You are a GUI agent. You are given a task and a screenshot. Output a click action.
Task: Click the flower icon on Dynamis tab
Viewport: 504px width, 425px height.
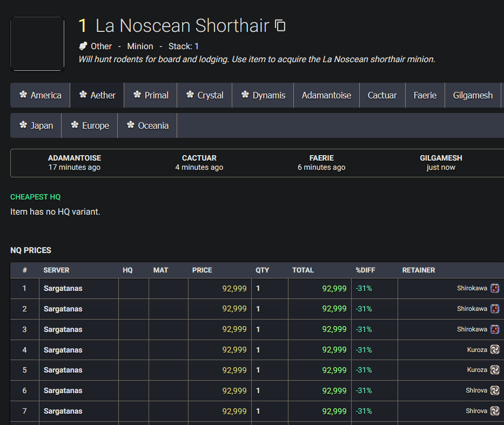(245, 95)
